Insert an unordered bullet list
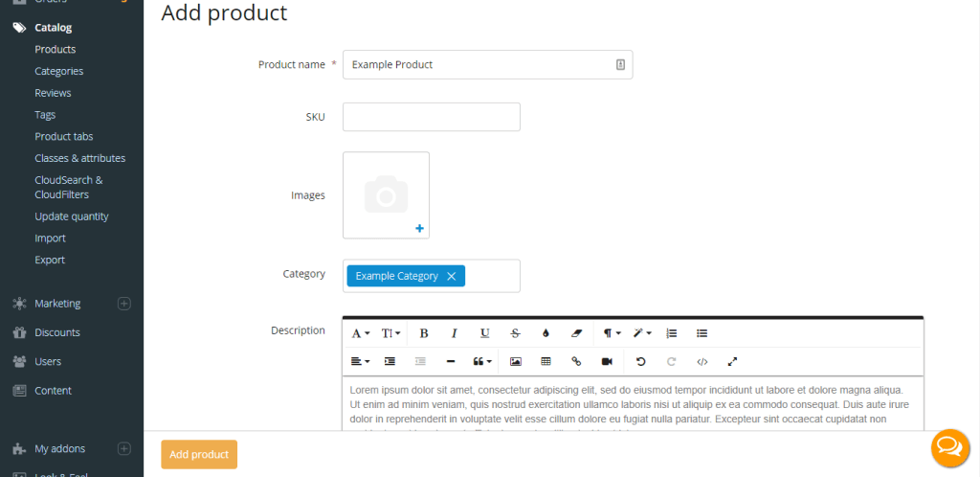Image resolution: width=980 pixels, height=477 pixels. pyautogui.click(x=702, y=333)
